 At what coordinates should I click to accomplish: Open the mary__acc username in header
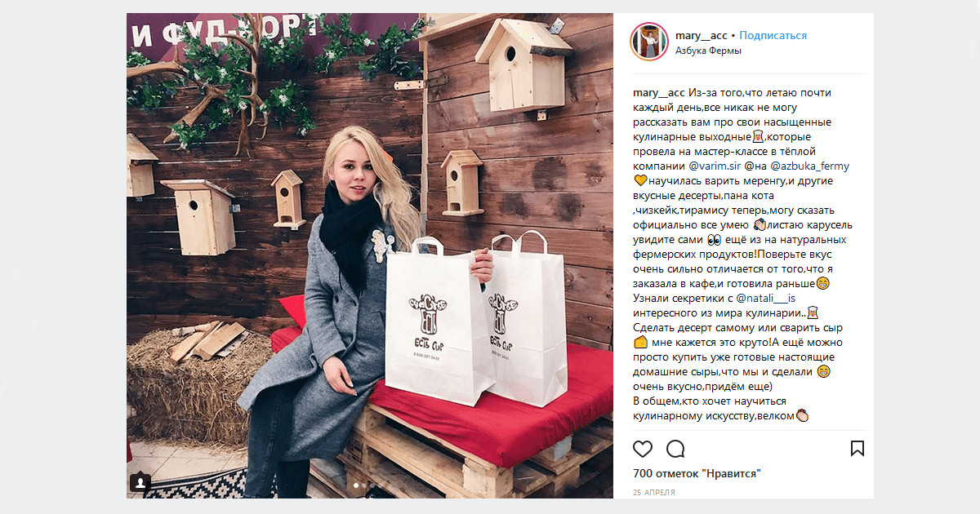pos(702,35)
